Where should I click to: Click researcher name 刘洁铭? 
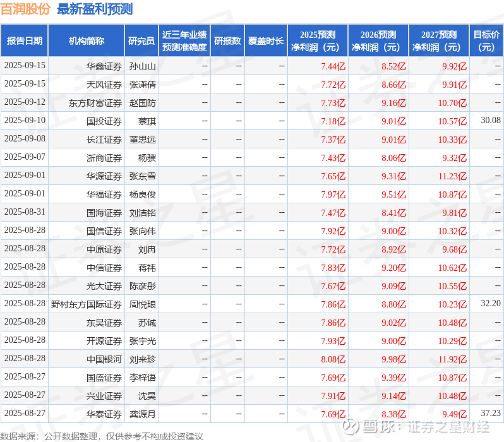click(142, 213)
